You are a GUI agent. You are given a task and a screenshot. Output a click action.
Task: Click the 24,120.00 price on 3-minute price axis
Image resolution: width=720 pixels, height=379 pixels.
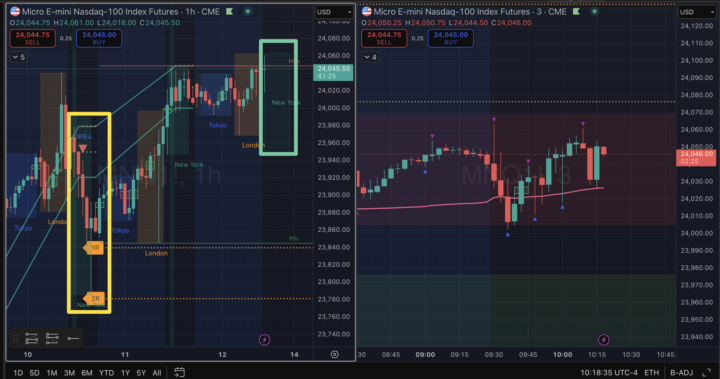(x=697, y=26)
